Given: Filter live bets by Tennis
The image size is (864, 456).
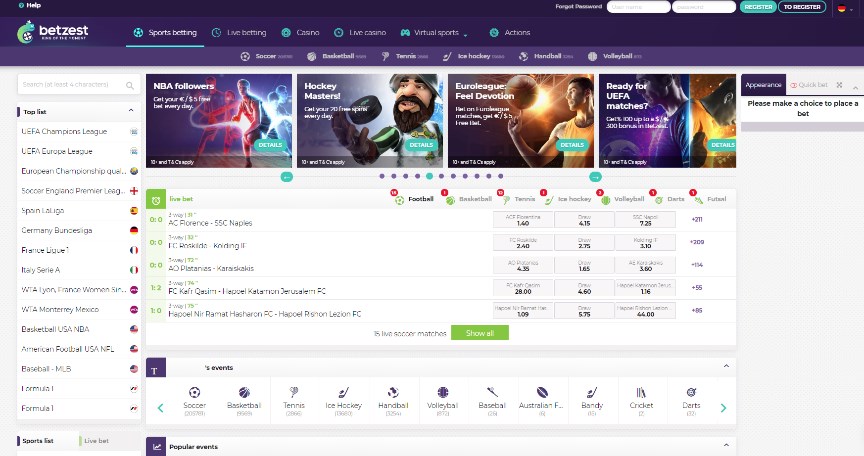Looking at the screenshot, I should (519, 199).
